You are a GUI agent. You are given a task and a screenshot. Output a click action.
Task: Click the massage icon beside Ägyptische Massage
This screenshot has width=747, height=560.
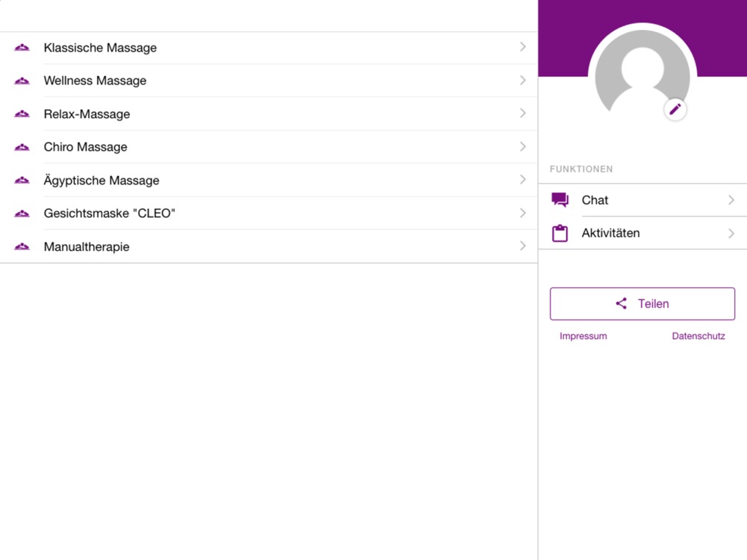coord(22,180)
